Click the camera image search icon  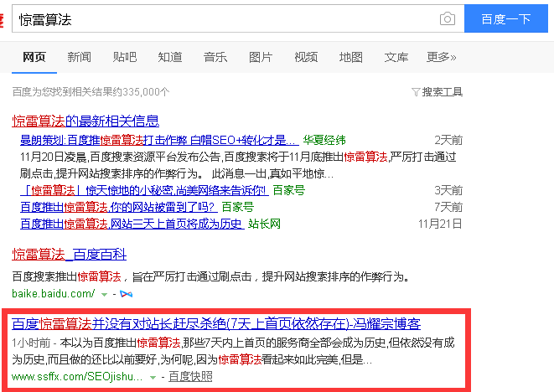pyautogui.click(x=448, y=18)
